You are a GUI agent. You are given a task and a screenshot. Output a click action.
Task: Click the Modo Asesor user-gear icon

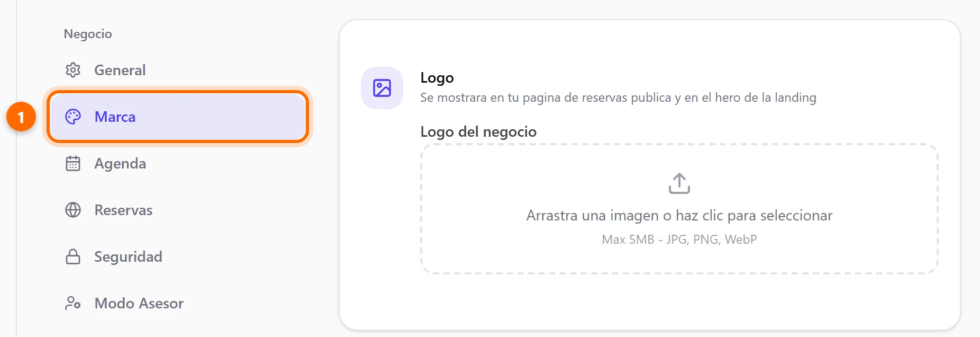tap(73, 303)
